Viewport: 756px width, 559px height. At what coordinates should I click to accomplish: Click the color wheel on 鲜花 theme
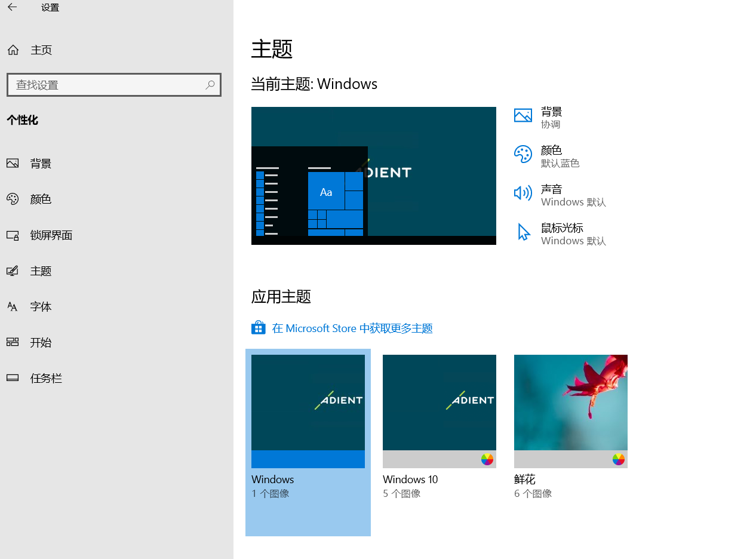click(x=619, y=459)
